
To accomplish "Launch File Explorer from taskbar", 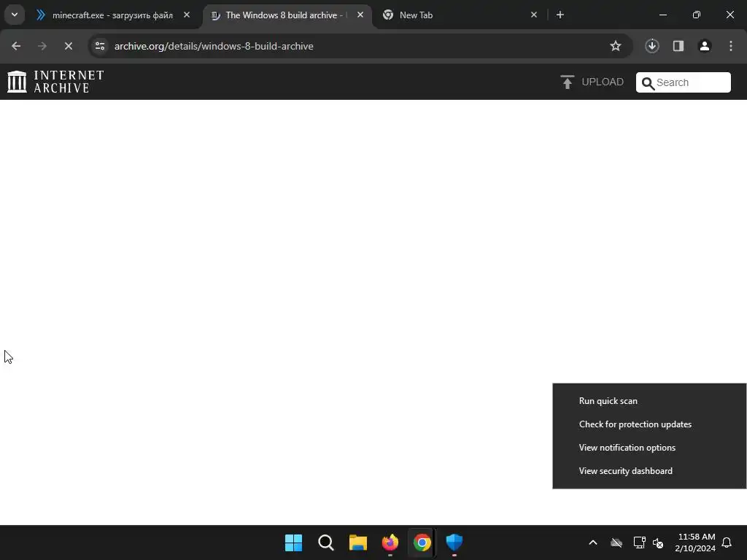I will (357, 542).
